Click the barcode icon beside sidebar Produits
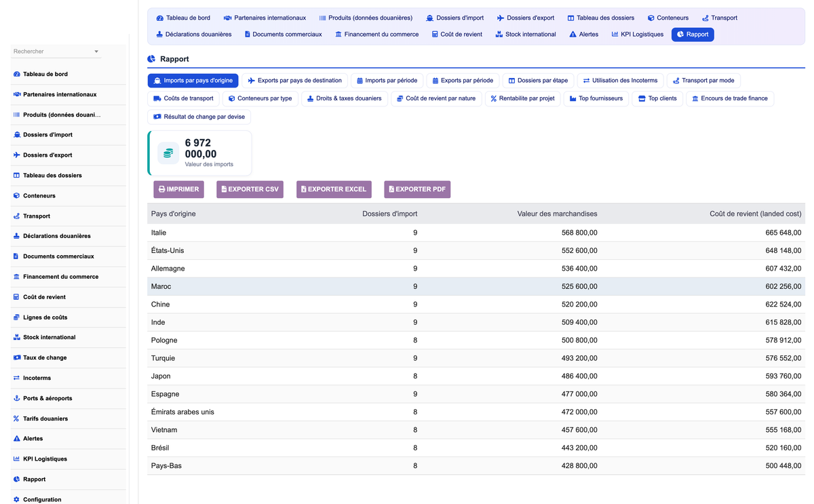This screenshot has width=814, height=504. pyautogui.click(x=17, y=115)
